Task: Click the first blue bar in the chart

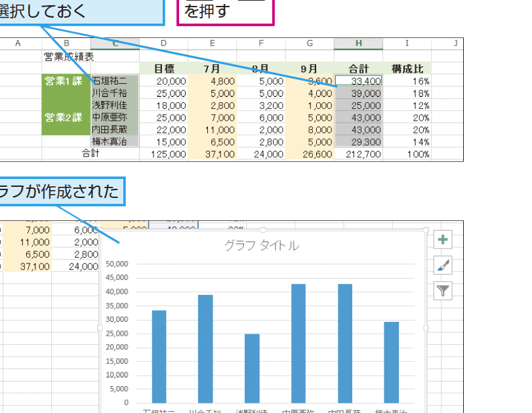Action: [x=159, y=357]
